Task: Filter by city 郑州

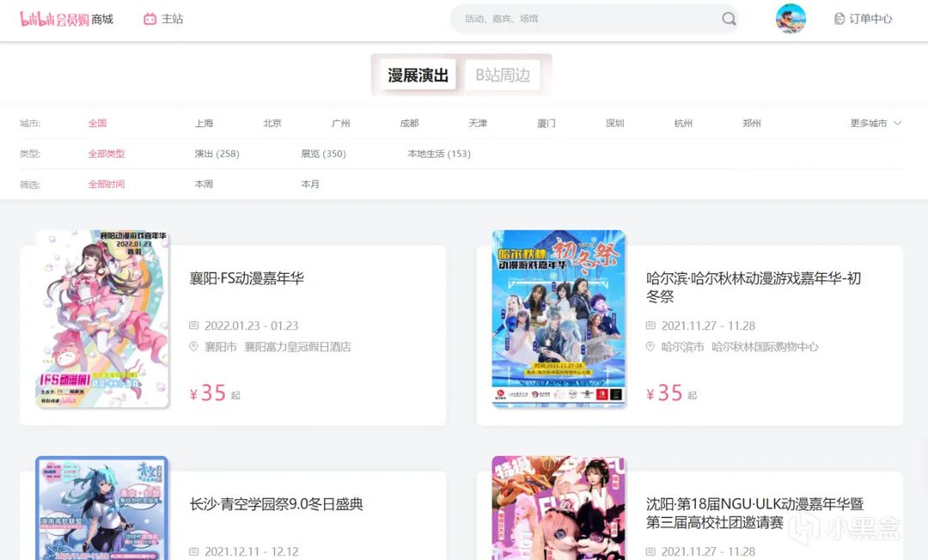Action: click(752, 123)
